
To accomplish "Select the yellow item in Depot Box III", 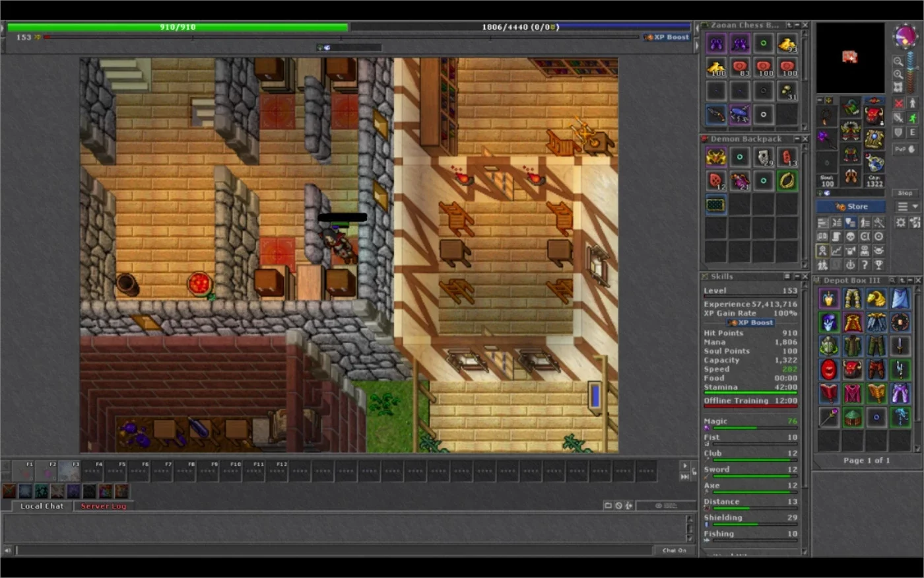I will point(876,298).
